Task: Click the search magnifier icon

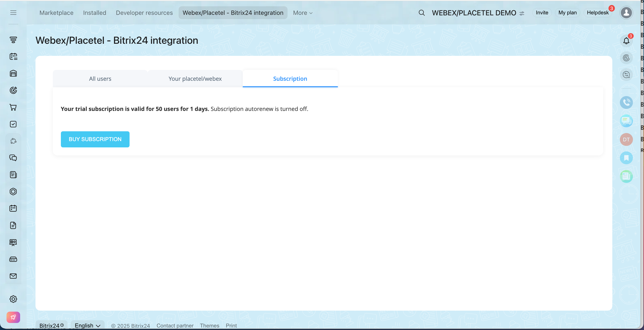Action: click(422, 13)
